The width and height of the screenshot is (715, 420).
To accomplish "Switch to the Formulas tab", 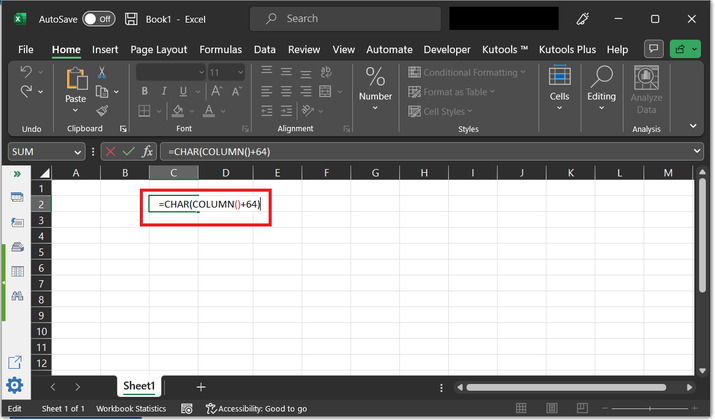I will [220, 49].
